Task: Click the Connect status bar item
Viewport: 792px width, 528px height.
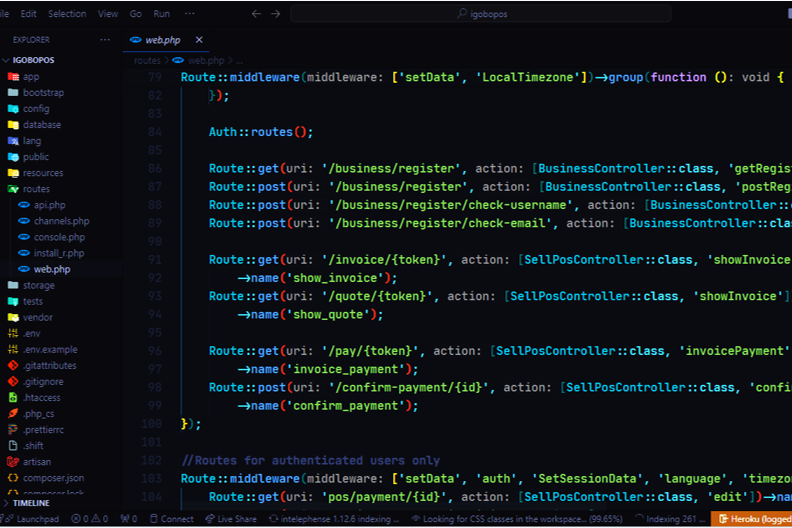Action: pyautogui.click(x=171, y=519)
